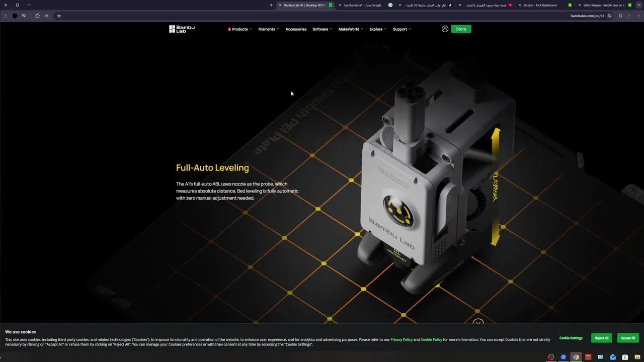Viewport: 644px width, 362px height.
Task: Accept all cookies
Action: coord(627,338)
